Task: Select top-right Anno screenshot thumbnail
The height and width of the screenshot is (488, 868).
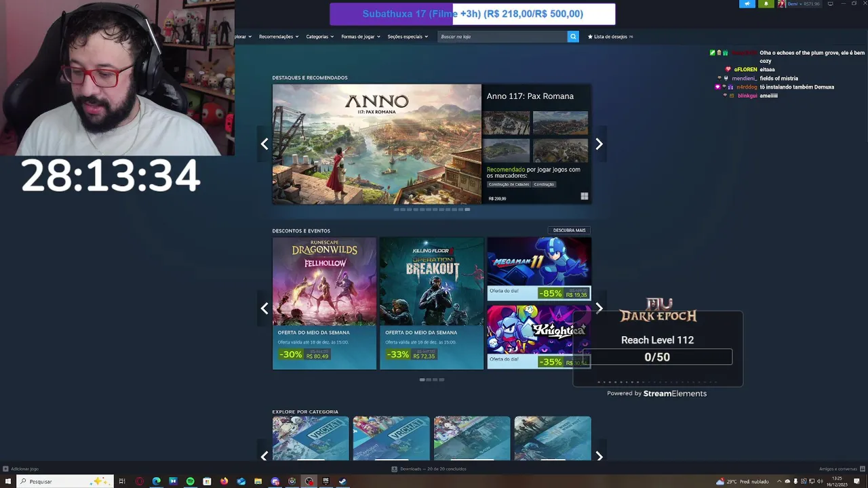Action: click(x=560, y=123)
